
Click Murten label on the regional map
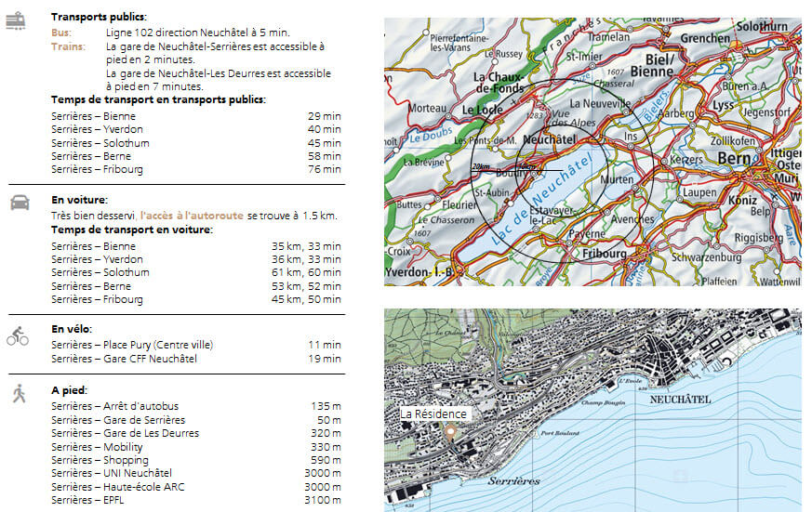[x=617, y=179]
